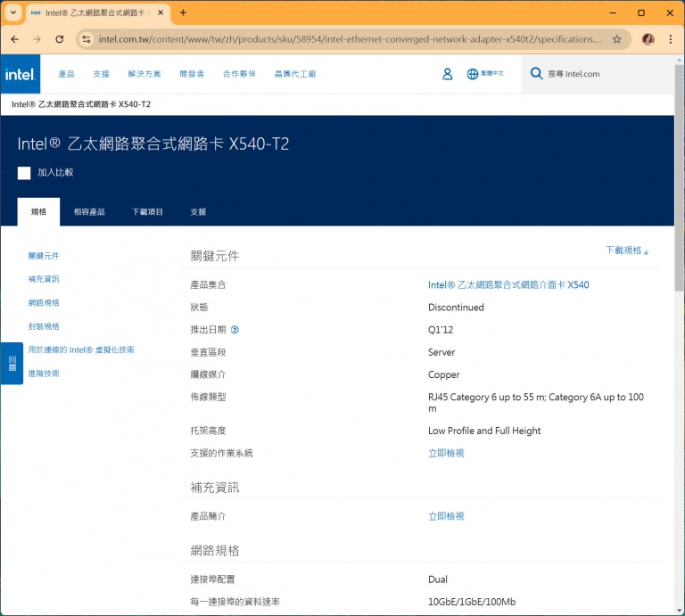Reload the page

pyautogui.click(x=60, y=39)
